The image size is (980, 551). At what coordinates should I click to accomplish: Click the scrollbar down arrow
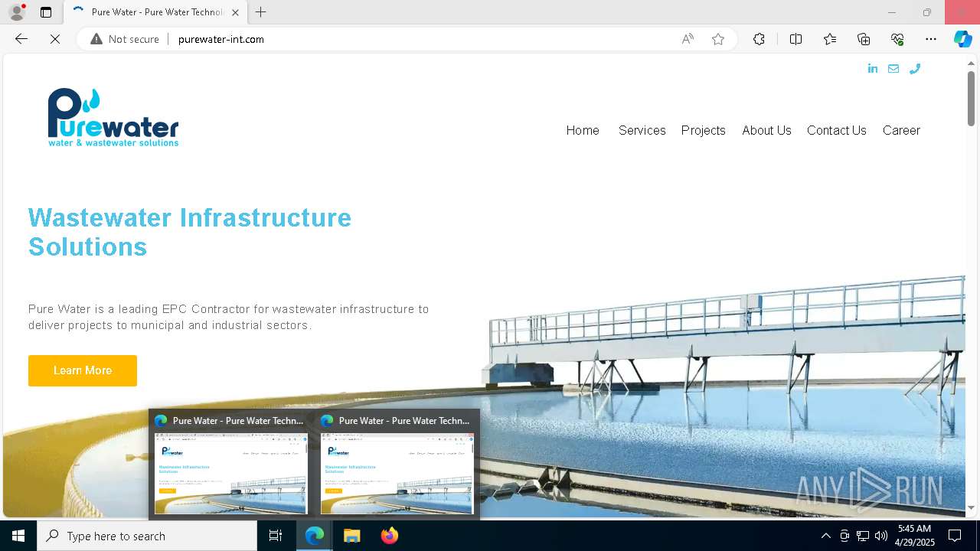tap(971, 507)
